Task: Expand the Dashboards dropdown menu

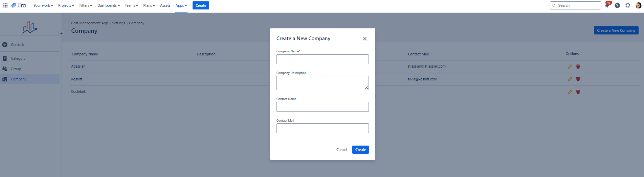Action: [109, 5]
